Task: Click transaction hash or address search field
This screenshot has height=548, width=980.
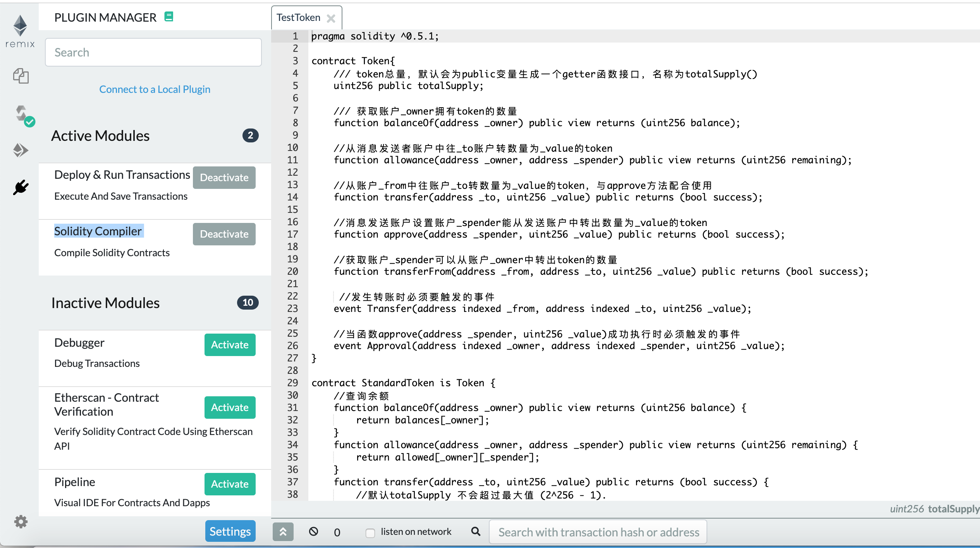Action: point(598,532)
